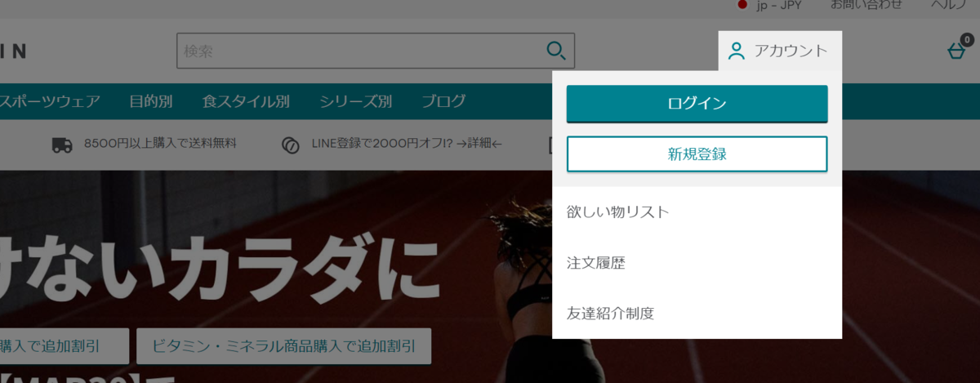Open the 食スタイル別 navigation menu

[x=246, y=101]
